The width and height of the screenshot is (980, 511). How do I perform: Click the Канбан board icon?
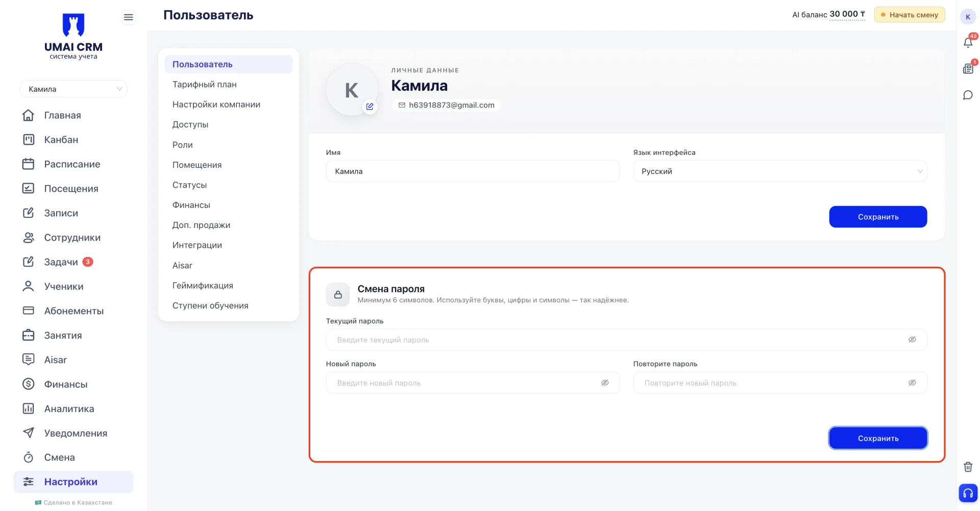point(29,140)
